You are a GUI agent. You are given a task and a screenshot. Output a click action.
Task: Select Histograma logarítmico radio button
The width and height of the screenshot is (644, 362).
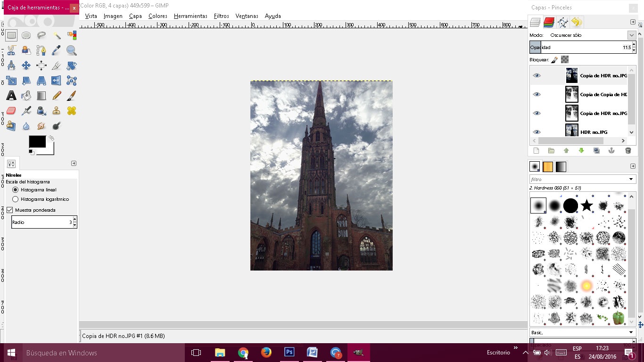point(16,199)
